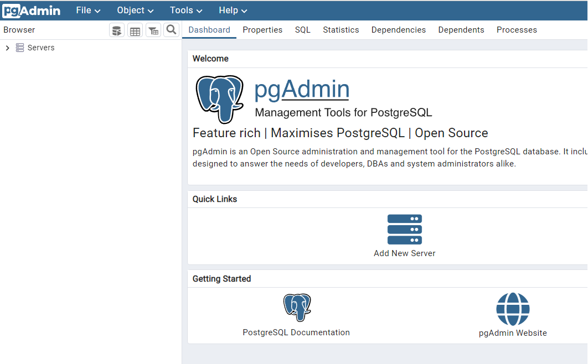This screenshot has width=588, height=364.
Task: Click the Servers stack icon in tree
Action: pos(20,48)
